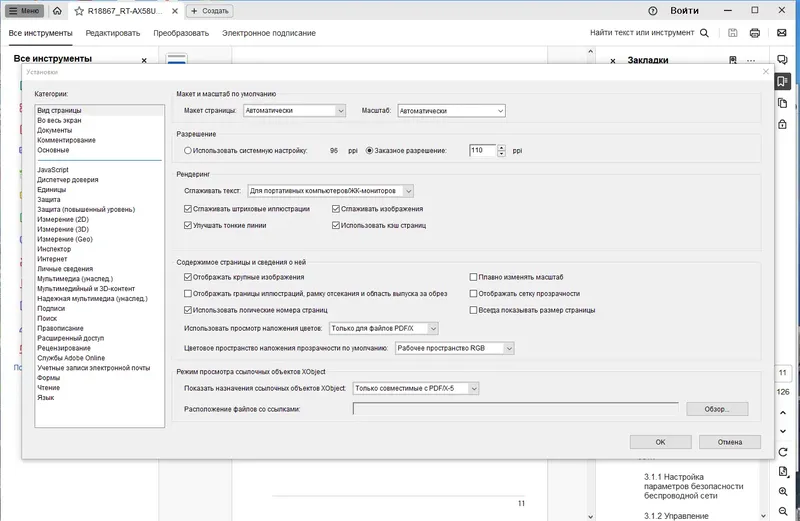This screenshot has width=800, height=521.
Task: Open Закладки panel options ellipsis
Action: point(751,61)
